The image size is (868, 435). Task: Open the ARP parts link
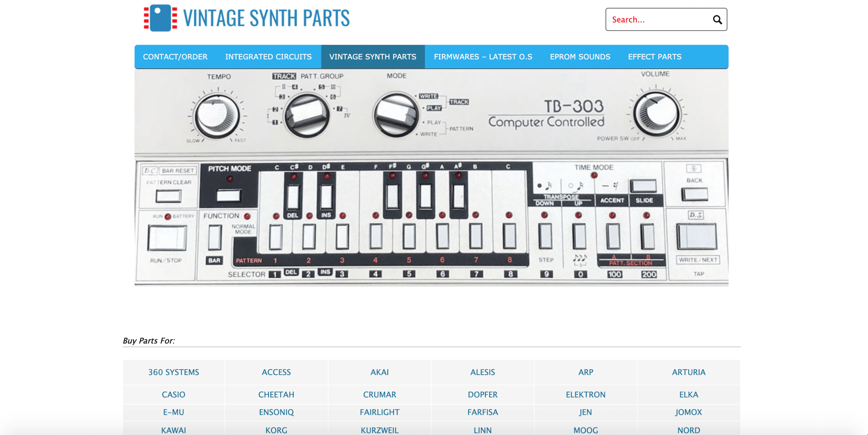(x=586, y=372)
